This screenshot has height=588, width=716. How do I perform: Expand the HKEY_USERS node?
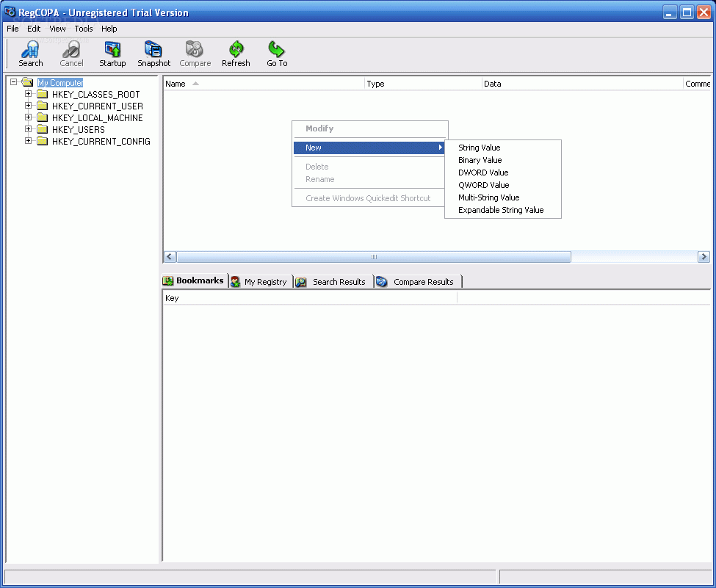click(29, 128)
